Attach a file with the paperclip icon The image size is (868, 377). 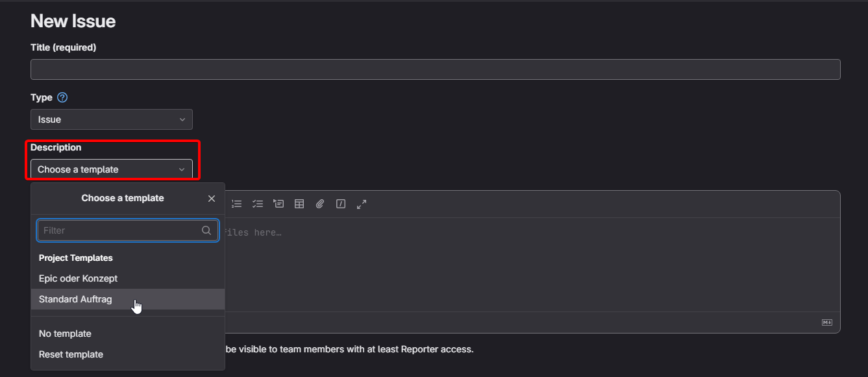[x=320, y=204]
